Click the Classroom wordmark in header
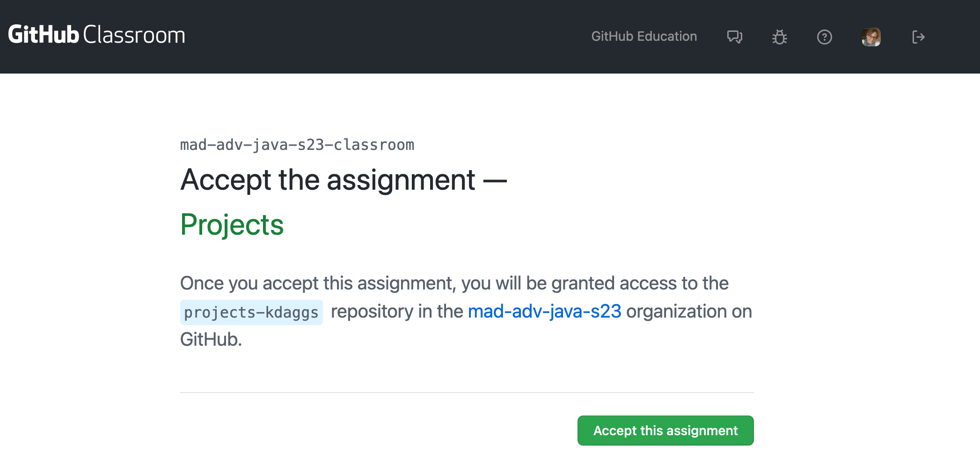 coord(134,35)
